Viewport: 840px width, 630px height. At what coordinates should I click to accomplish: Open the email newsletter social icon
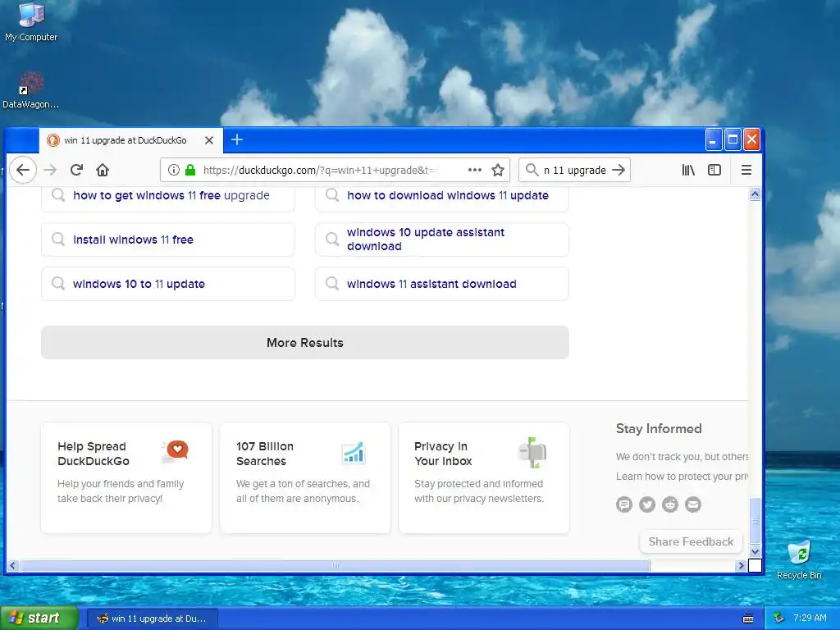pyautogui.click(x=693, y=504)
